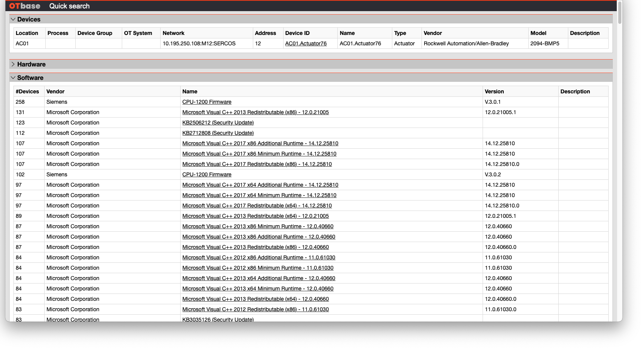Click the vertical scrollbar thumb at right
644x350 pixels.
[620, 12]
